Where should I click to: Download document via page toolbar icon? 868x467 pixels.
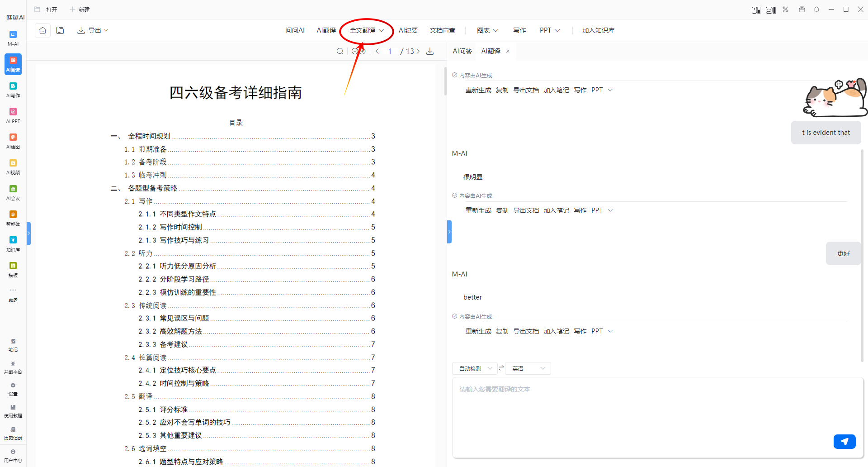(430, 51)
